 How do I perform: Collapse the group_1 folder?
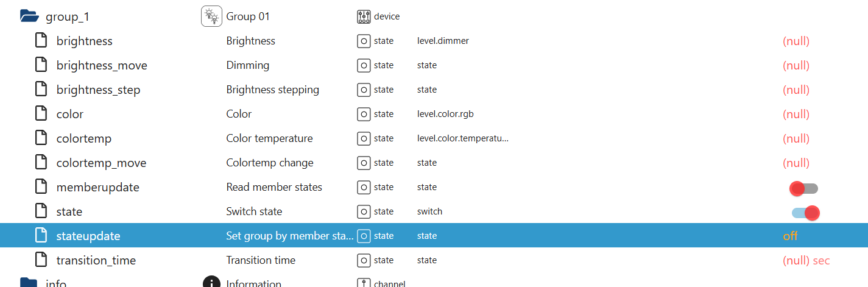pyautogui.click(x=29, y=16)
